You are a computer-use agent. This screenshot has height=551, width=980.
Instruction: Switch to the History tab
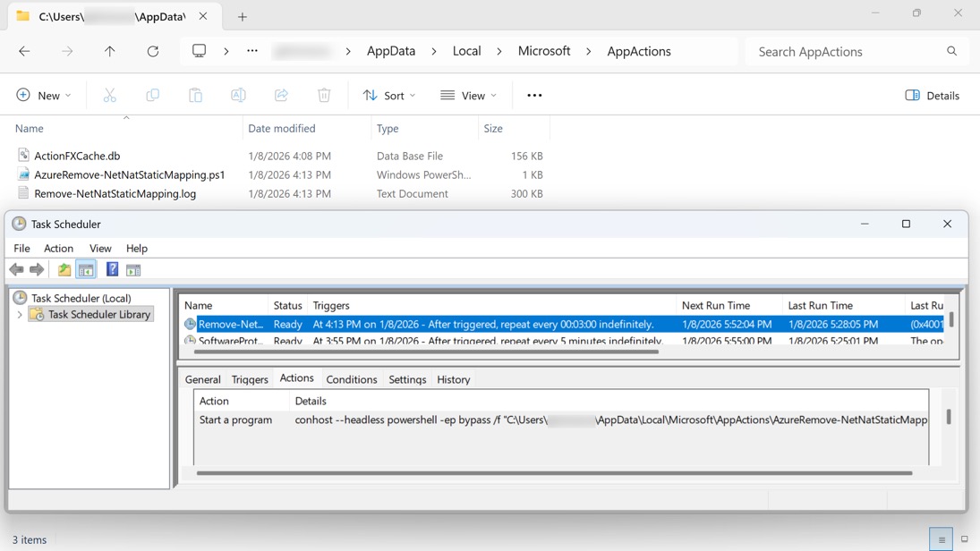pyautogui.click(x=453, y=379)
